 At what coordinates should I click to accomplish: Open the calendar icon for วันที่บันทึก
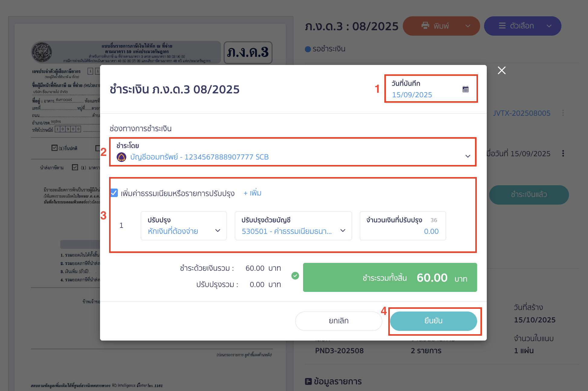pos(466,89)
